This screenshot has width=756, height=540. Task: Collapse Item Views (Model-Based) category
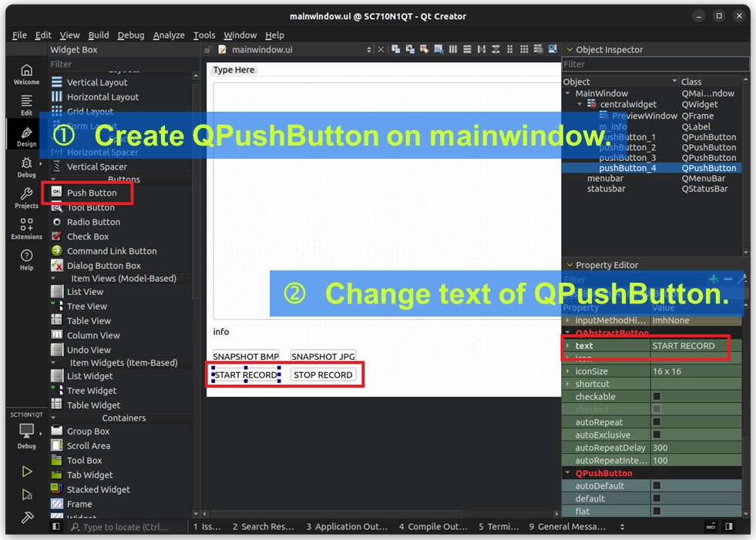coord(53,278)
